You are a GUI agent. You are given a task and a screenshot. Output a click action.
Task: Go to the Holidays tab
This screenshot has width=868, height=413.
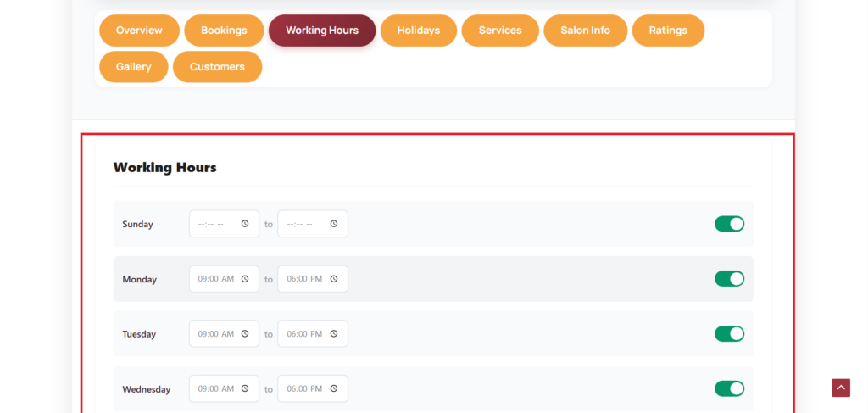click(418, 31)
